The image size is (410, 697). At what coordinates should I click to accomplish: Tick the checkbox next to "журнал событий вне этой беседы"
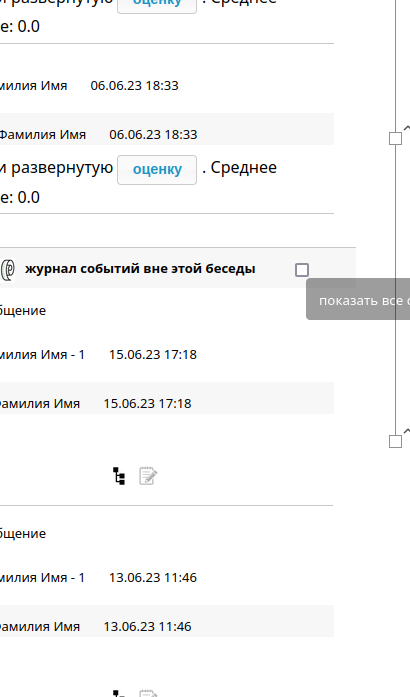point(302,270)
